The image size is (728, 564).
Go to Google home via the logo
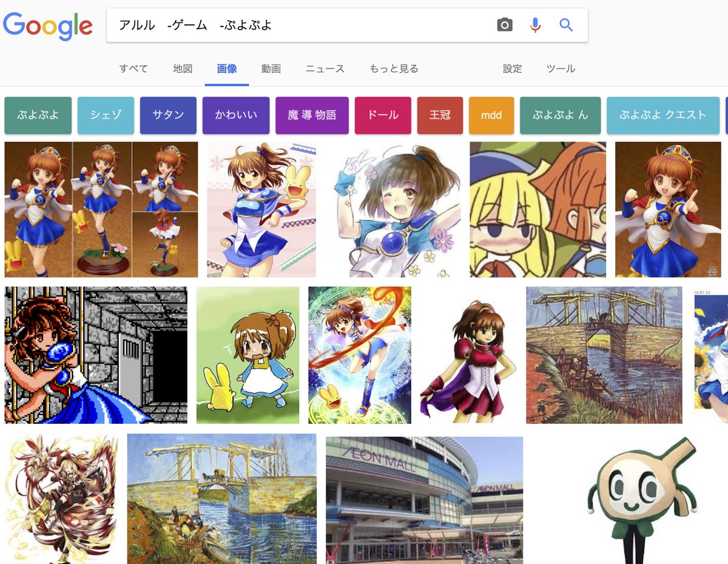click(x=48, y=26)
